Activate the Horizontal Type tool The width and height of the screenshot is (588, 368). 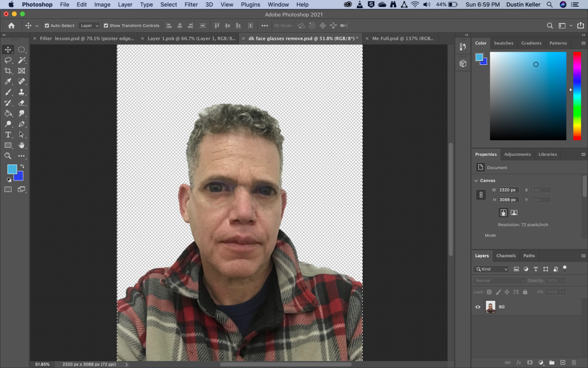coord(8,135)
